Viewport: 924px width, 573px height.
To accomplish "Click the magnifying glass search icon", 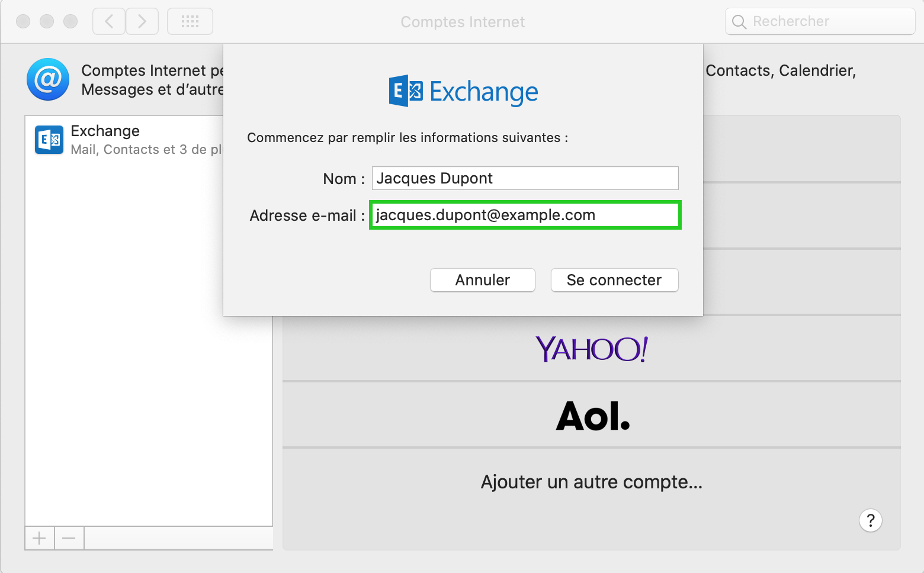I will [739, 22].
